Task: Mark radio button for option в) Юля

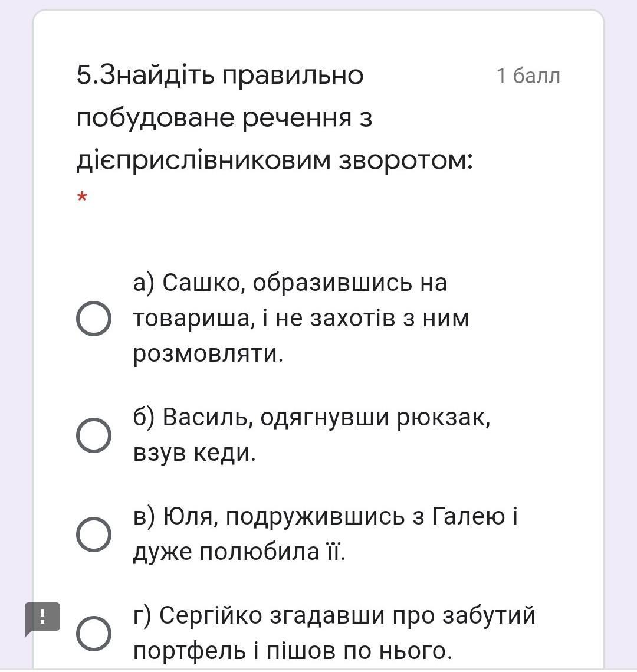Action: tap(94, 534)
